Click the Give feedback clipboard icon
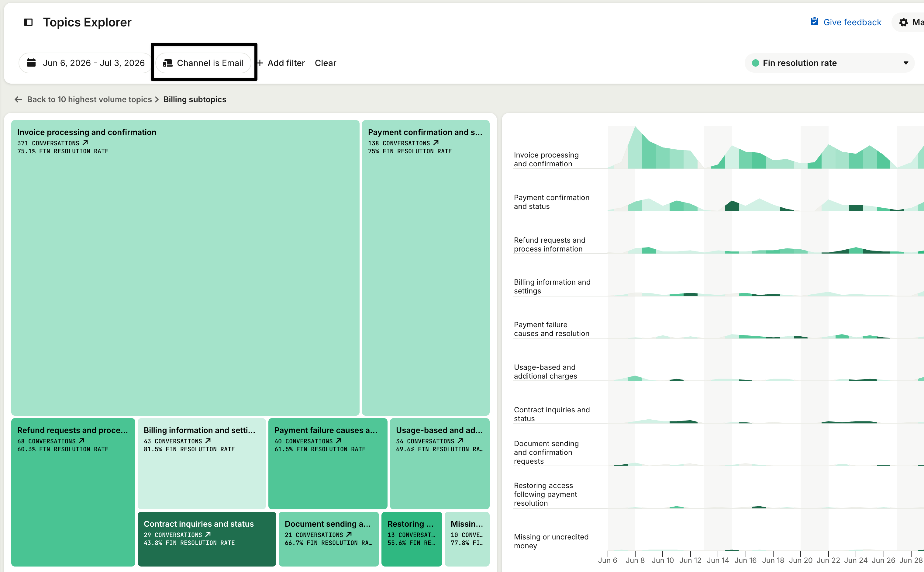Viewport: 924px width, 572px height. tap(814, 22)
